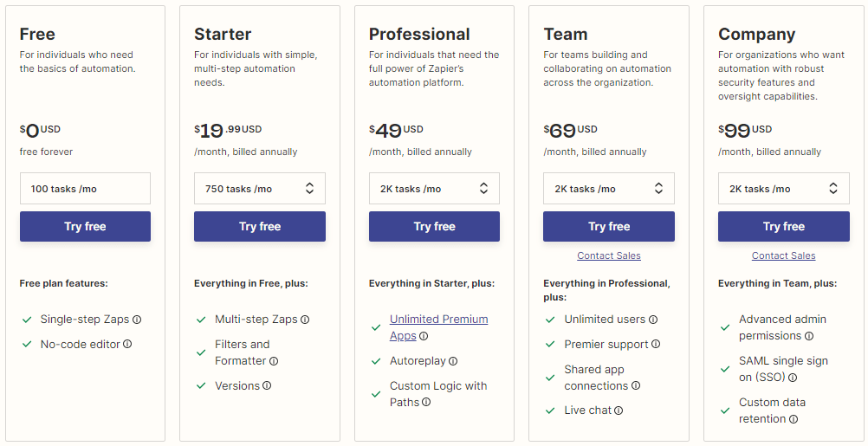Expand Professional plan 2K tasks selector
868x446 pixels.
(x=435, y=189)
